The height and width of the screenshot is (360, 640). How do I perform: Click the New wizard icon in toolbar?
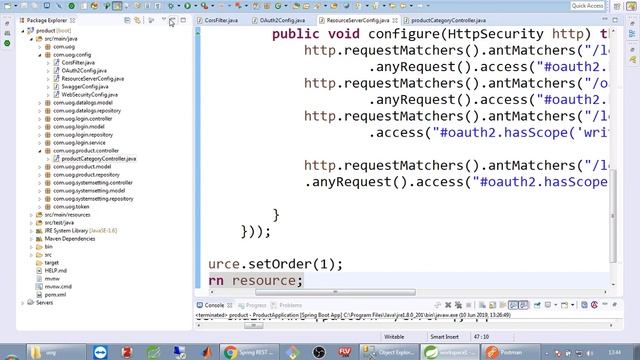point(8,6)
